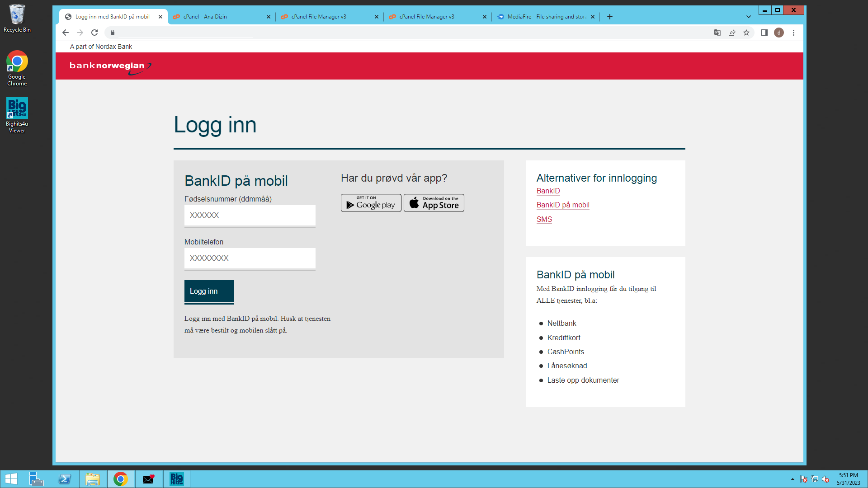Show hidden system tray icons

point(793,479)
